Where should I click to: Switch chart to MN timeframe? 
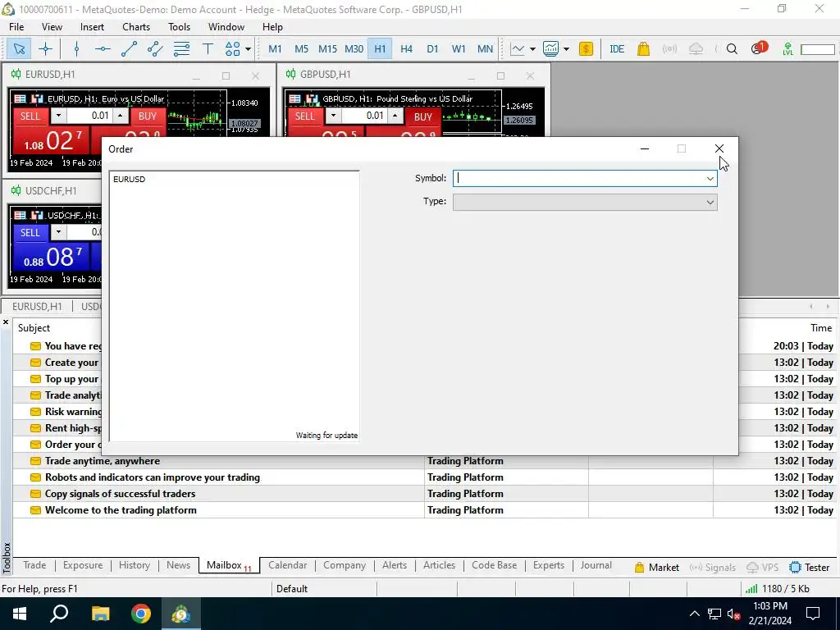point(485,48)
